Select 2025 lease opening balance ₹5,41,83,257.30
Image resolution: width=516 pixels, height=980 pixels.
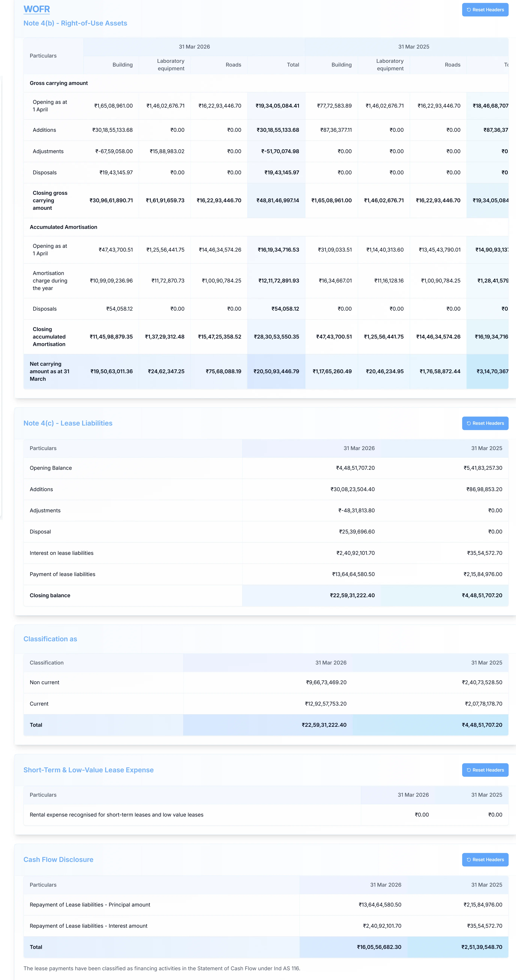pyautogui.click(x=483, y=468)
